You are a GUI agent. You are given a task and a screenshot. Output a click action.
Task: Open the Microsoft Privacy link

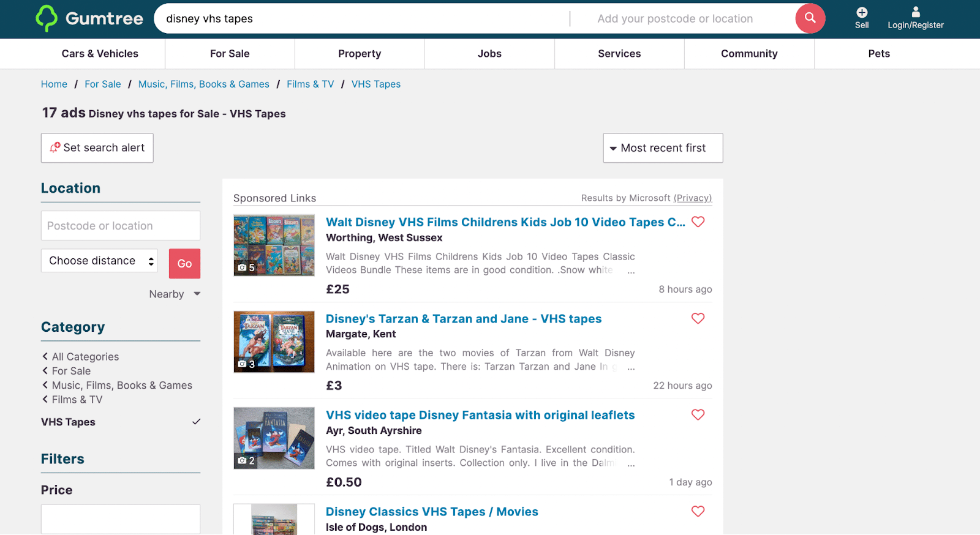click(693, 198)
